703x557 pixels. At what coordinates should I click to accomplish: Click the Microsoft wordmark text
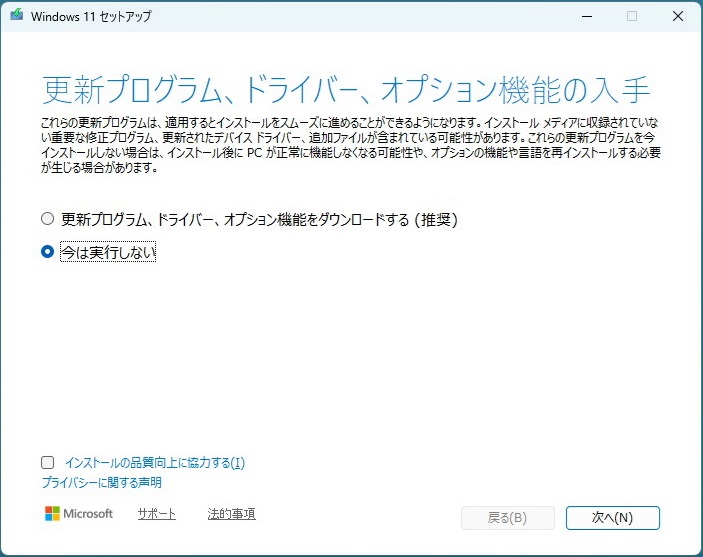pos(88,514)
